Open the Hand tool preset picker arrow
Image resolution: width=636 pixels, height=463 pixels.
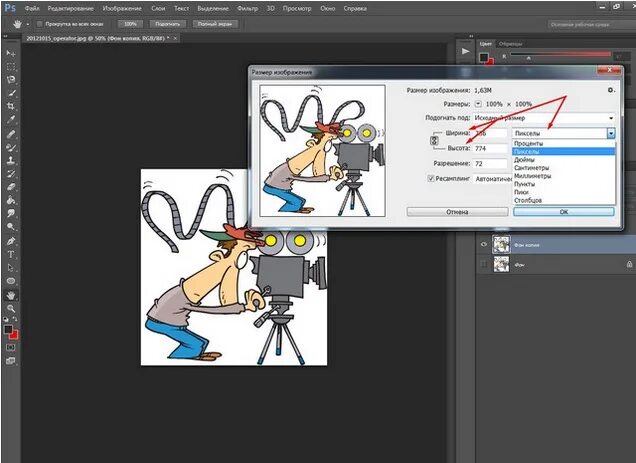28,24
